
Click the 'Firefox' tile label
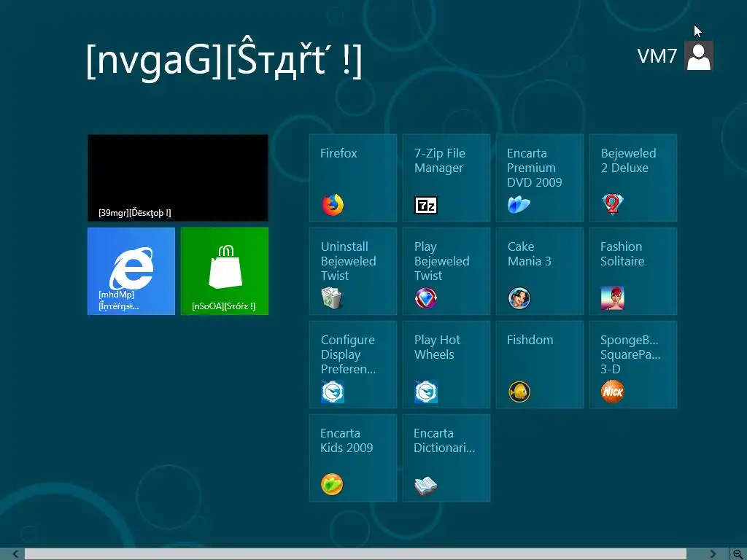pos(338,153)
